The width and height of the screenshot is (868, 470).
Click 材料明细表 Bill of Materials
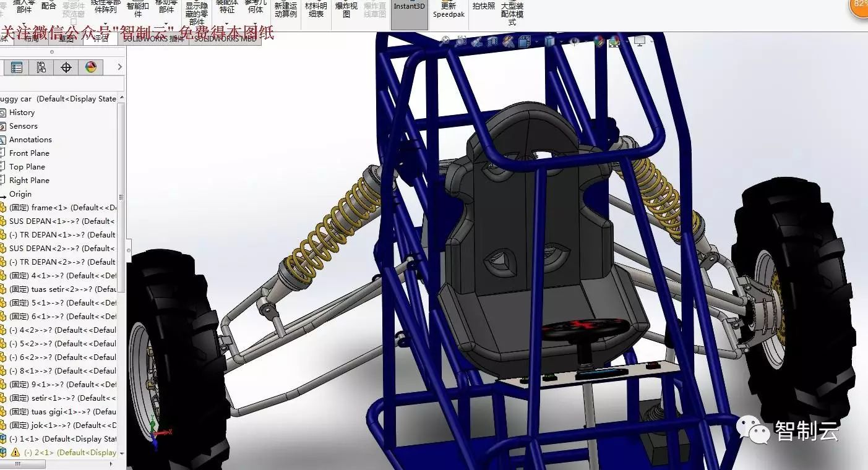click(x=316, y=9)
